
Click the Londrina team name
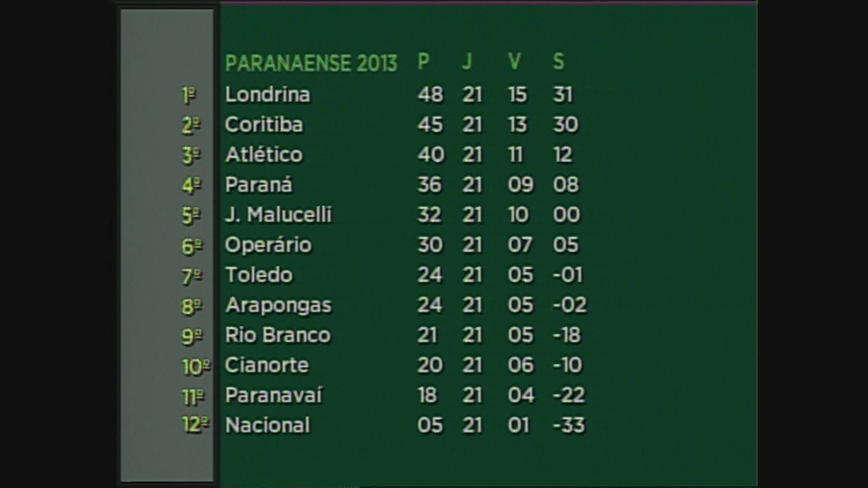pos(268,94)
